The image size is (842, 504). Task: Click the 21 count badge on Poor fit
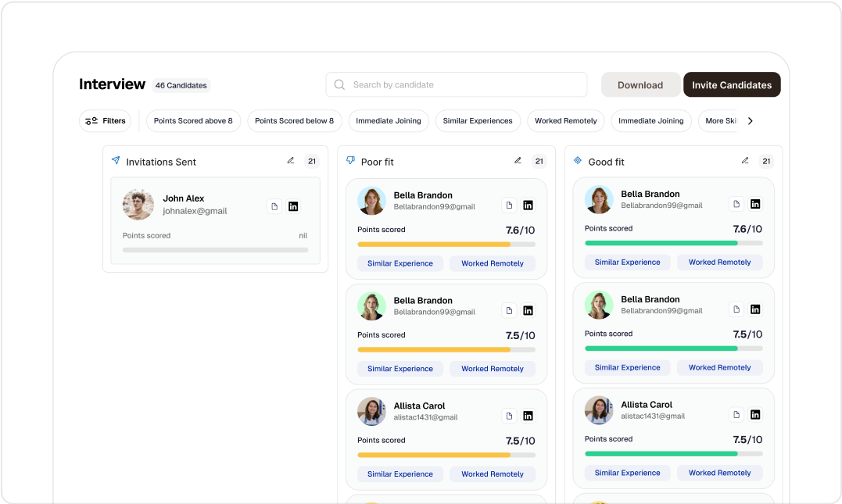539,161
